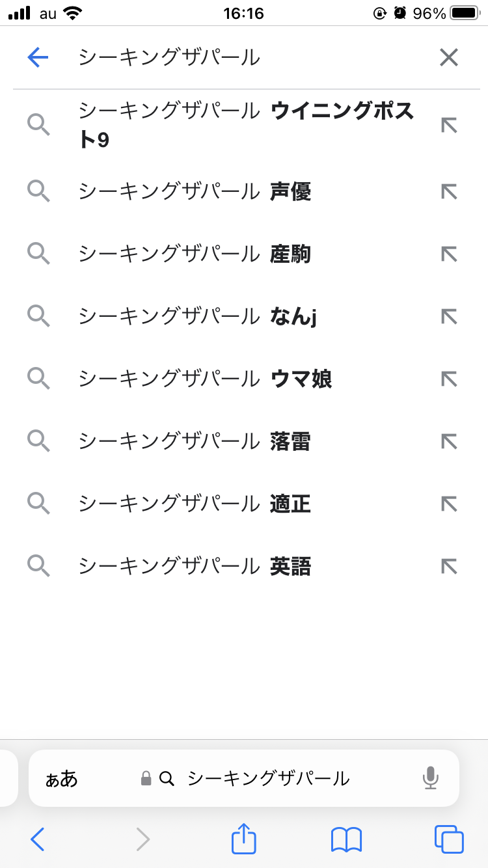Tap insert arrow next to 声優 suggestion

coord(449,191)
